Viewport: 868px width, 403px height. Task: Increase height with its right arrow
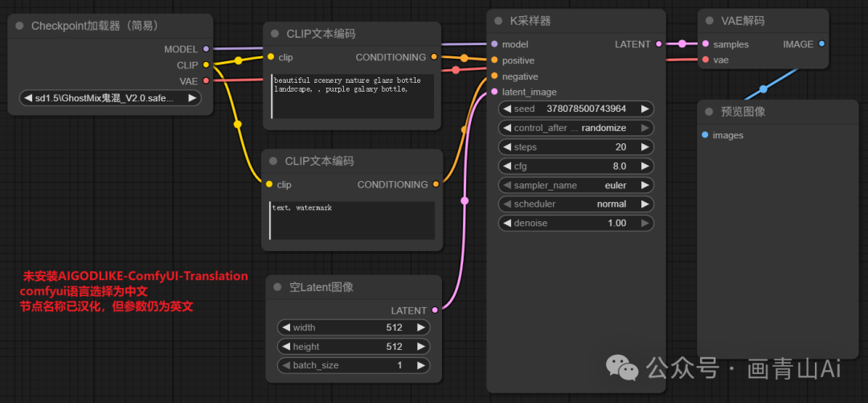click(421, 347)
